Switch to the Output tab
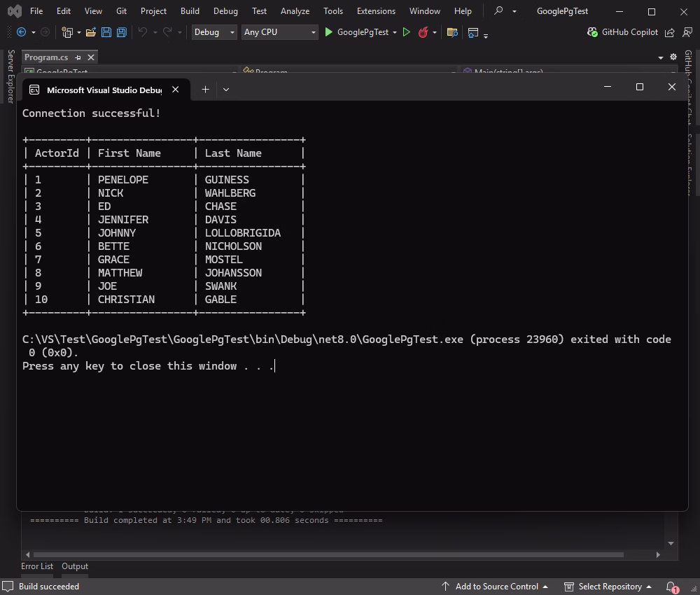The height and width of the screenshot is (595, 700). pos(74,566)
